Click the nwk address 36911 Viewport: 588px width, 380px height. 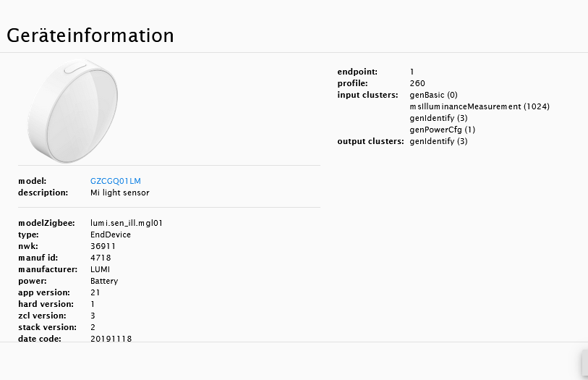point(103,246)
